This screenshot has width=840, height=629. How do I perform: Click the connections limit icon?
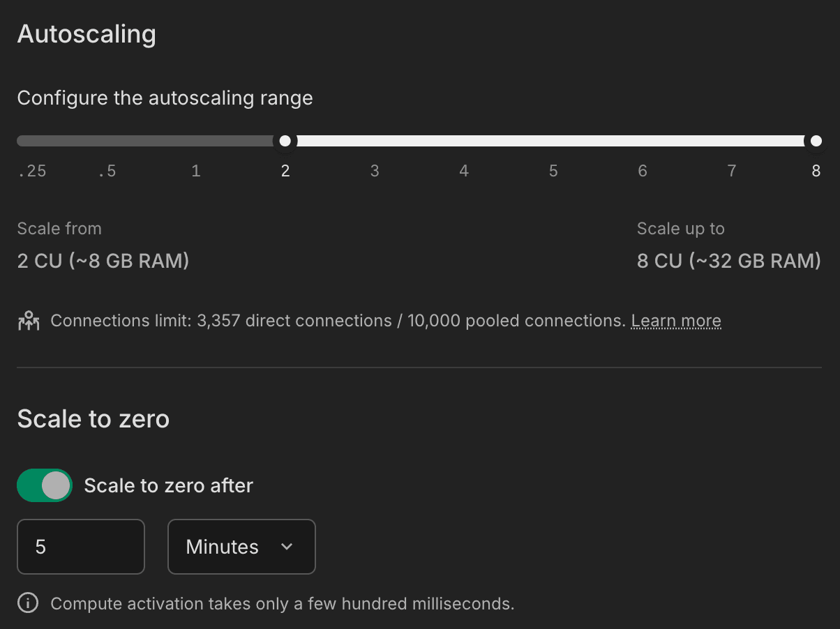click(x=28, y=320)
